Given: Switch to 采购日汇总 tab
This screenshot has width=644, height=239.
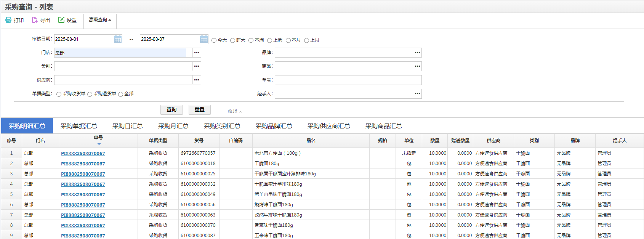Looking at the screenshot, I should [128, 126].
